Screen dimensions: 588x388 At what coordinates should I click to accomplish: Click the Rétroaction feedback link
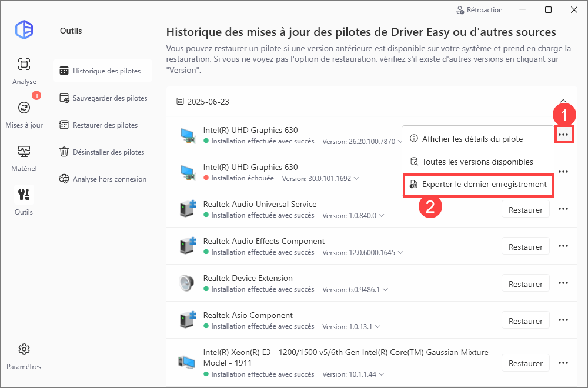pyautogui.click(x=479, y=10)
